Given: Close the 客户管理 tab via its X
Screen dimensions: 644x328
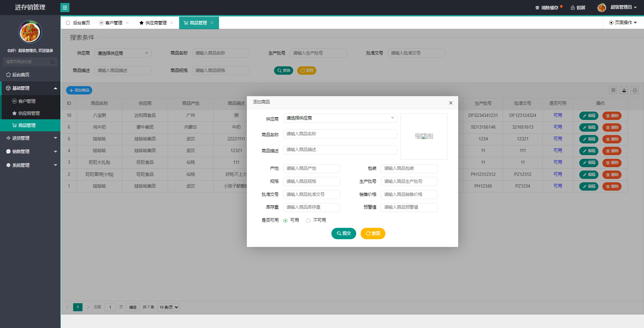Looking at the screenshot, I should pyautogui.click(x=127, y=23).
